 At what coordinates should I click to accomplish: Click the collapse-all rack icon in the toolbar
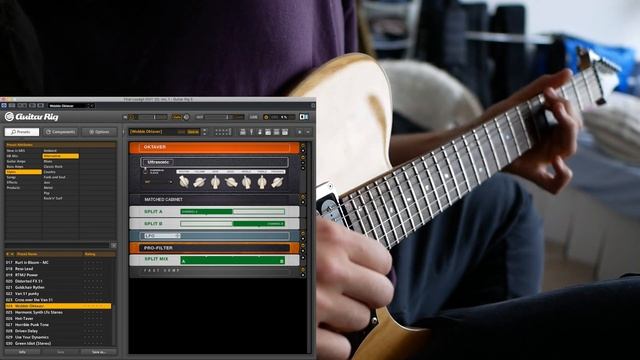pyautogui.click(x=308, y=132)
